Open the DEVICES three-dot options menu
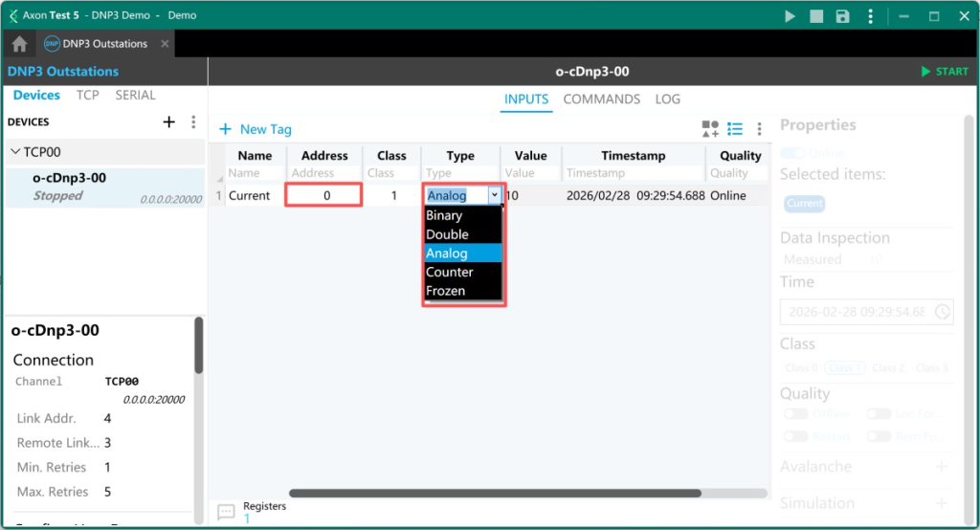The image size is (980, 530). click(193, 121)
